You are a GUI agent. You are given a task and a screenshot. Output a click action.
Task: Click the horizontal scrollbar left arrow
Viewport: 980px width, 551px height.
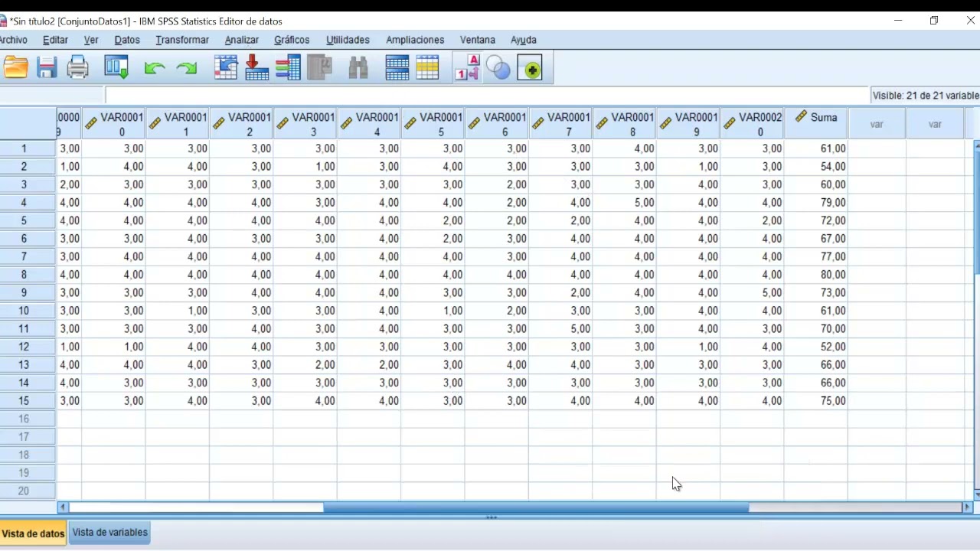pos(63,507)
